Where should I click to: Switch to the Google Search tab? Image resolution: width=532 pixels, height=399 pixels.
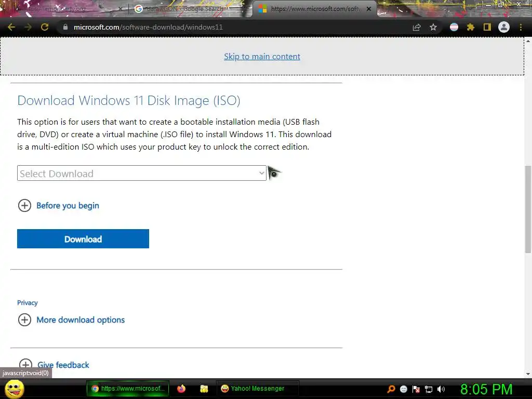click(x=185, y=9)
